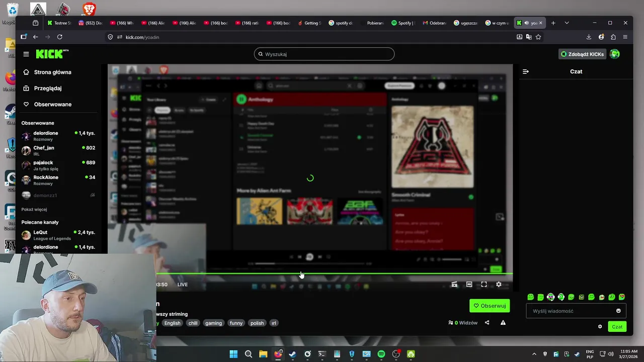This screenshot has height=362, width=644.
Task: Open the browser application menu
Action: (x=625, y=37)
